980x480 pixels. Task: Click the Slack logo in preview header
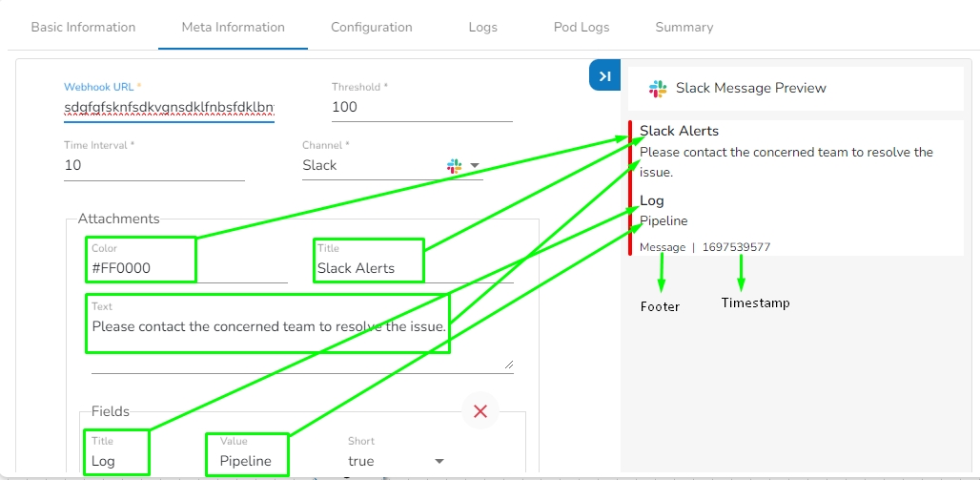[x=658, y=88]
